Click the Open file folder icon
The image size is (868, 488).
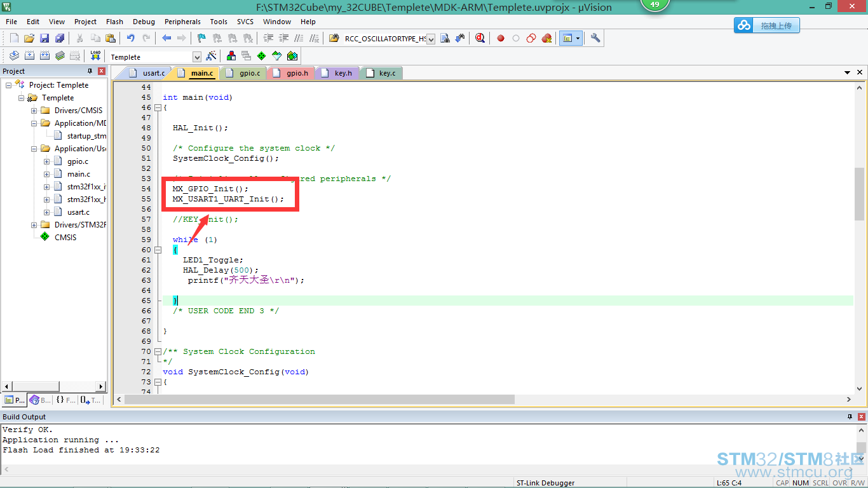coord(29,38)
